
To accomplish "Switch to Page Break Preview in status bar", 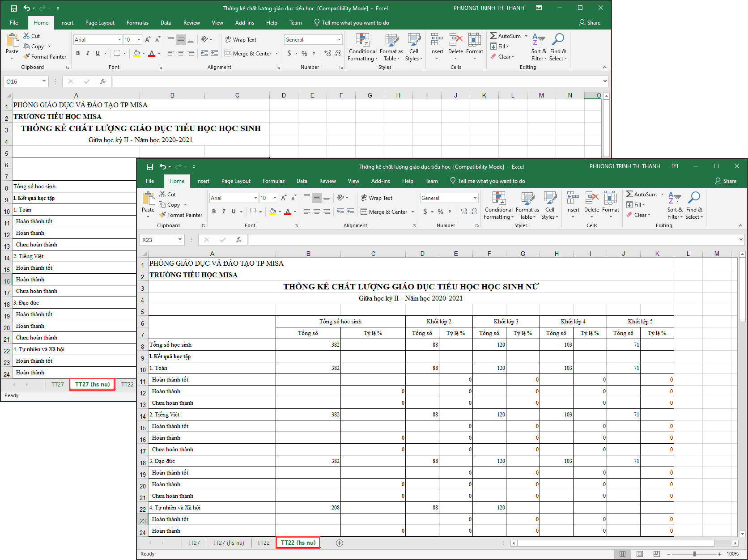I will tap(656, 554).
